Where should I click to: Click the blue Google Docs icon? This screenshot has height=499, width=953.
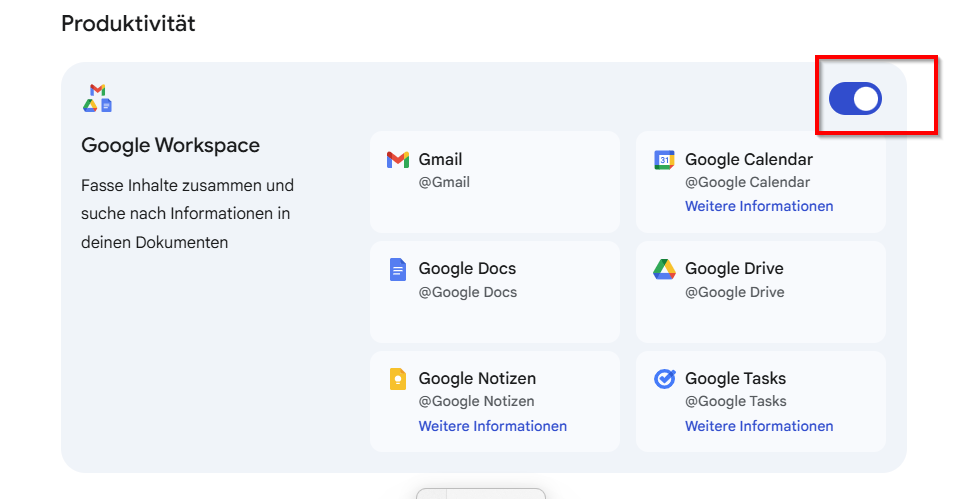397,269
